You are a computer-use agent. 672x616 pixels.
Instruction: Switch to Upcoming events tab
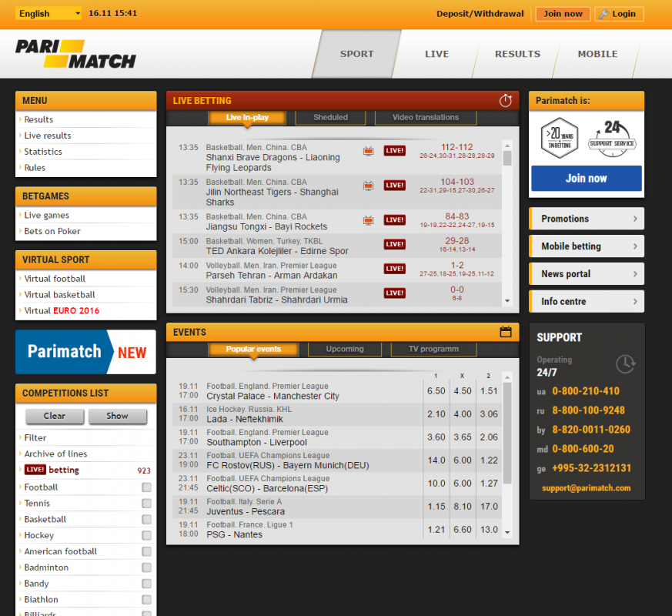345,349
